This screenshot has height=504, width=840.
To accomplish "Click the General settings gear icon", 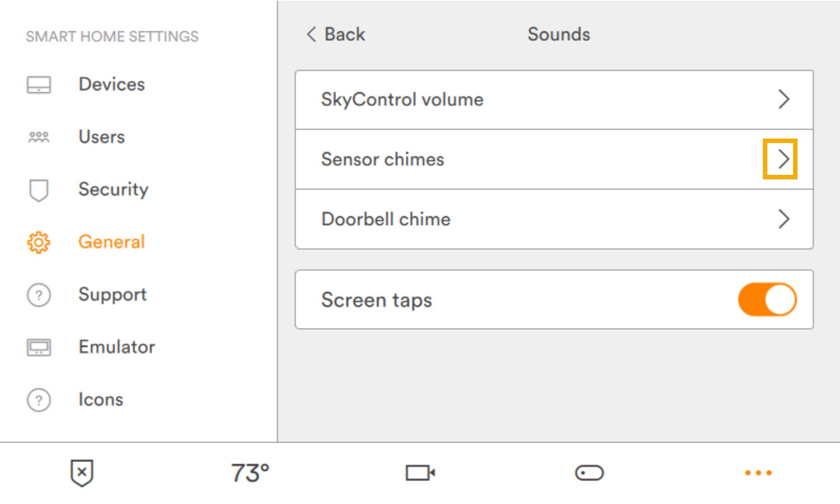I will [x=37, y=243].
